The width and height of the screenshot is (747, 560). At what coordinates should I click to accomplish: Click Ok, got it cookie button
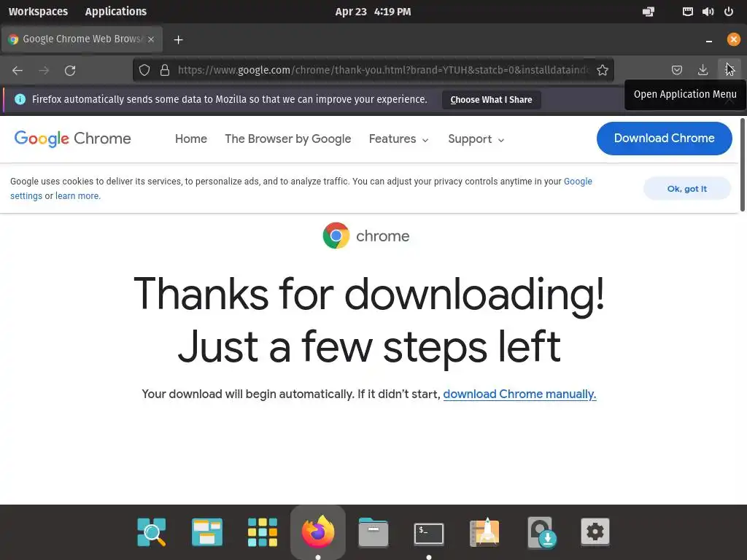point(687,189)
